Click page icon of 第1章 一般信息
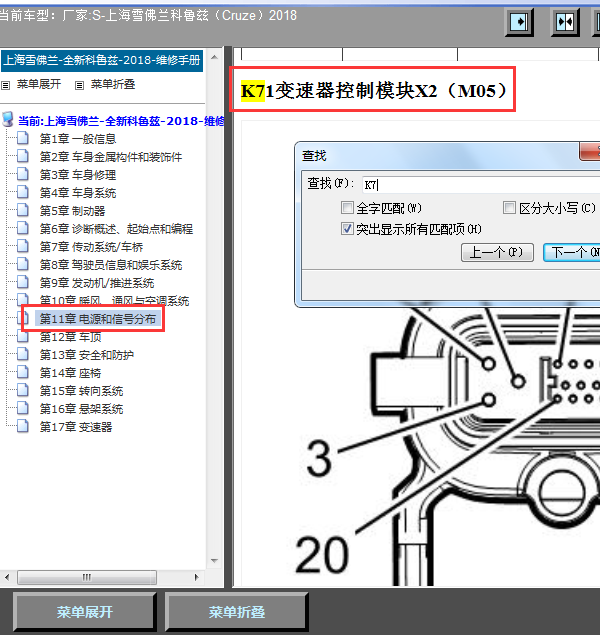Viewport: 600px width, 635px height. pos(23,138)
